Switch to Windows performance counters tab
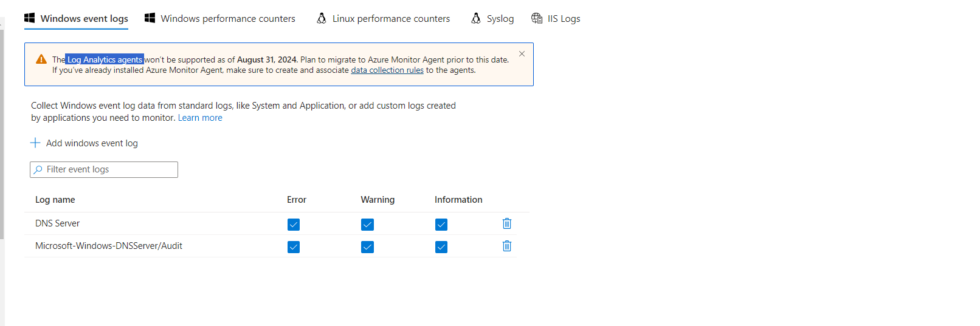Viewport: 980px width, 326px height. pyautogui.click(x=219, y=18)
